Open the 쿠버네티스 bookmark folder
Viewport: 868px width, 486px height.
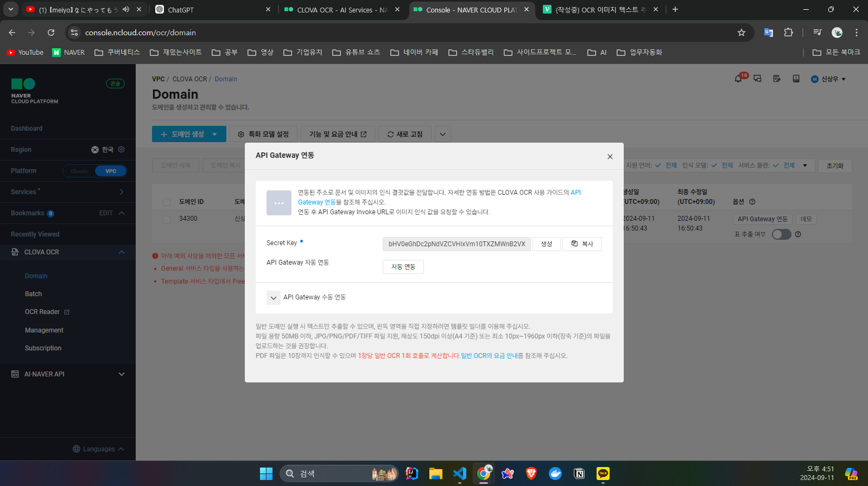[117, 52]
